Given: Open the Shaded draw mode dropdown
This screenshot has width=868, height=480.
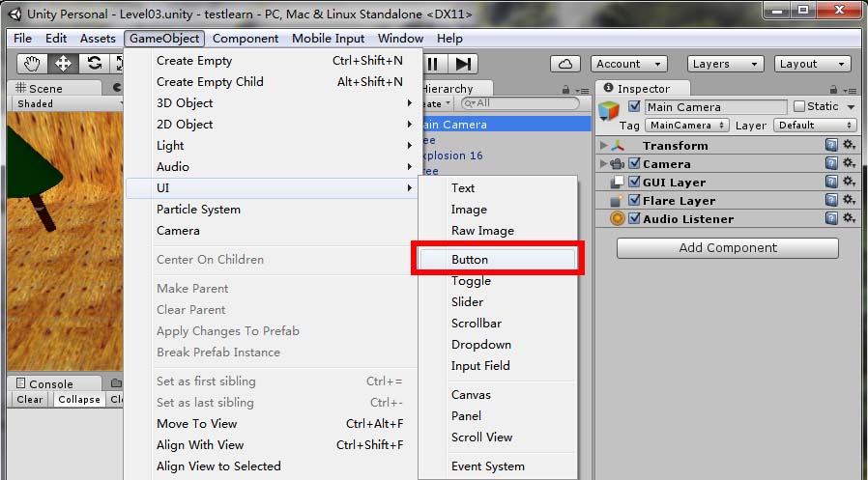Looking at the screenshot, I should (x=68, y=104).
